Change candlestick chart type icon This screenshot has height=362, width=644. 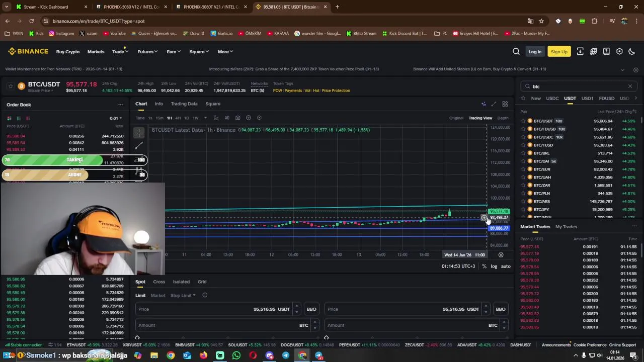227,118
